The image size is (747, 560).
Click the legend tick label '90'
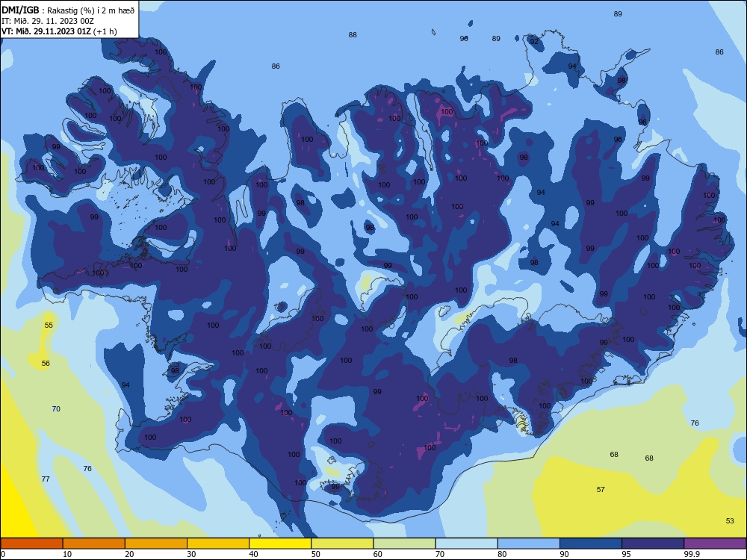coord(564,554)
